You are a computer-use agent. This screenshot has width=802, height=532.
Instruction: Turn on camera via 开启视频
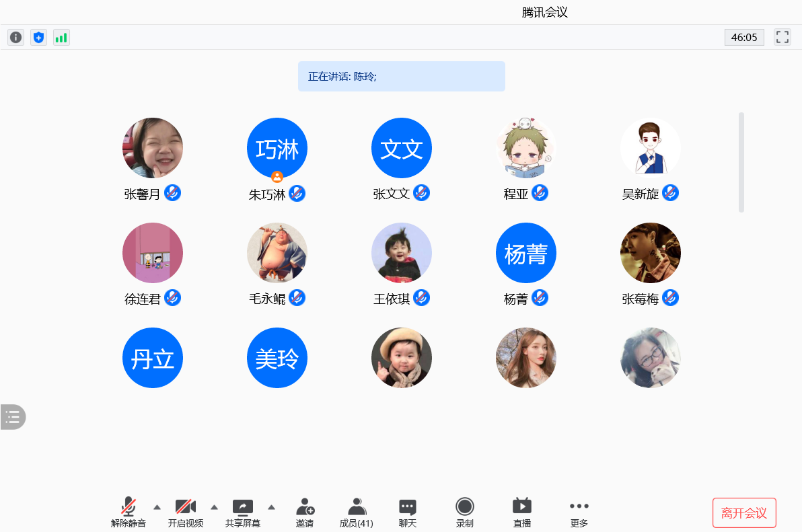pyautogui.click(x=186, y=512)
